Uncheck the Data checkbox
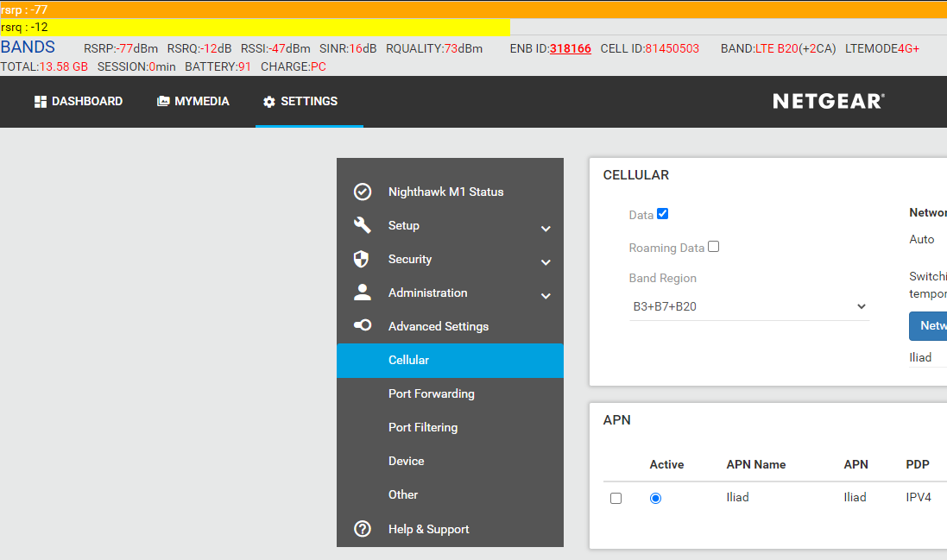 click(662, 214)
